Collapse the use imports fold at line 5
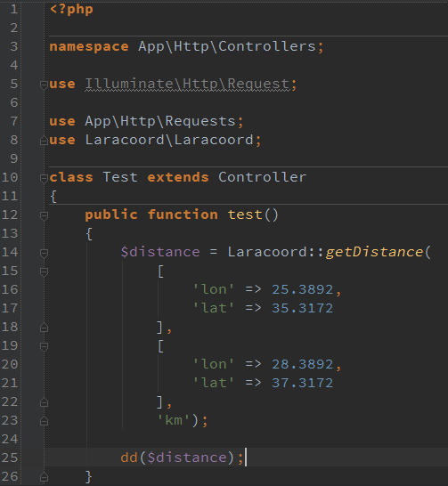 [44, 85]
